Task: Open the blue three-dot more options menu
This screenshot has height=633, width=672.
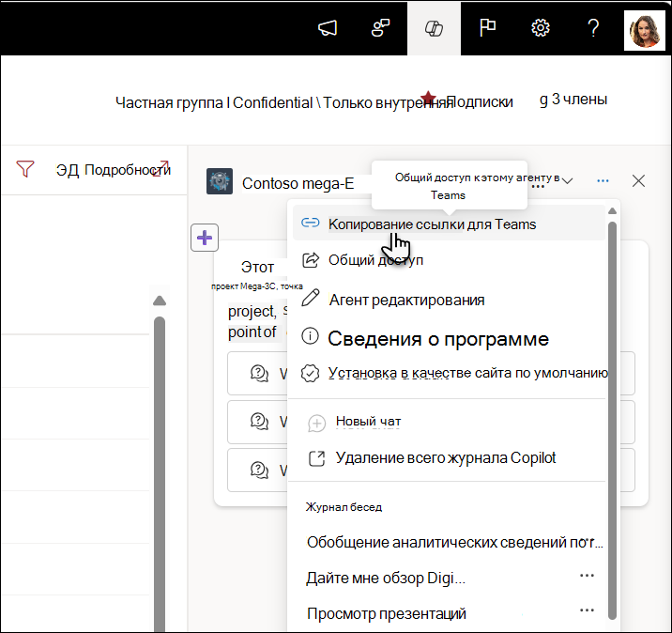Action: pos(603,180)
